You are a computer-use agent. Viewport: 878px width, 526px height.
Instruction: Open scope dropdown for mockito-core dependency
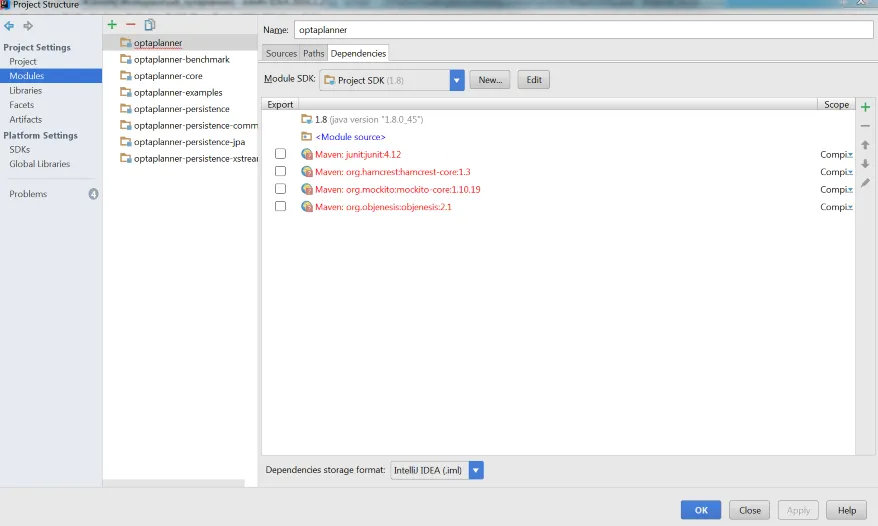[849, 190]
